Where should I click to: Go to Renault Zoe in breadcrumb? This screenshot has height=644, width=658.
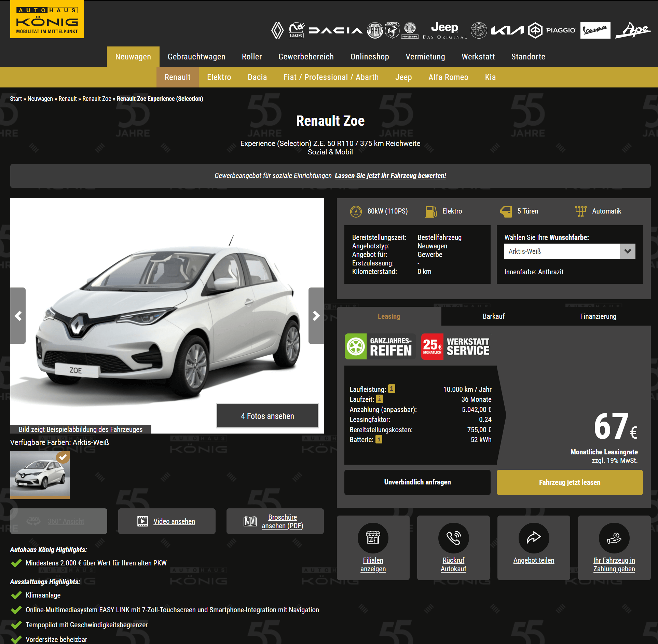[97, 99]
